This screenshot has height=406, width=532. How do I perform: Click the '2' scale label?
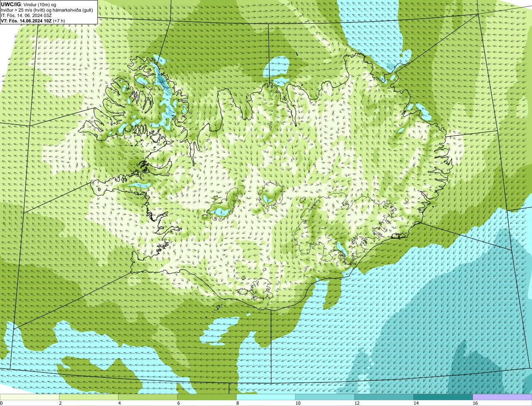click(x=60, y=403)
